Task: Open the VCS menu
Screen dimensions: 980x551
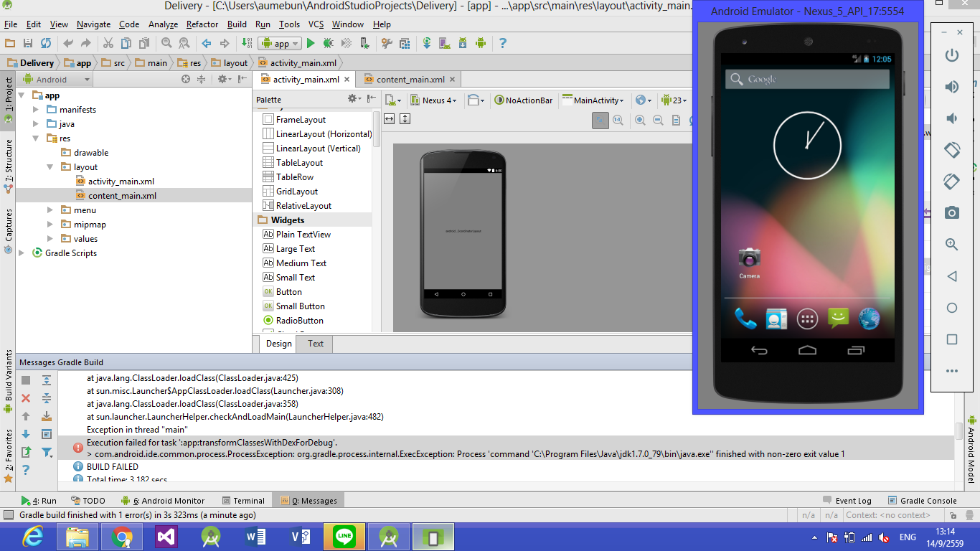Action: tap(316, 24)
